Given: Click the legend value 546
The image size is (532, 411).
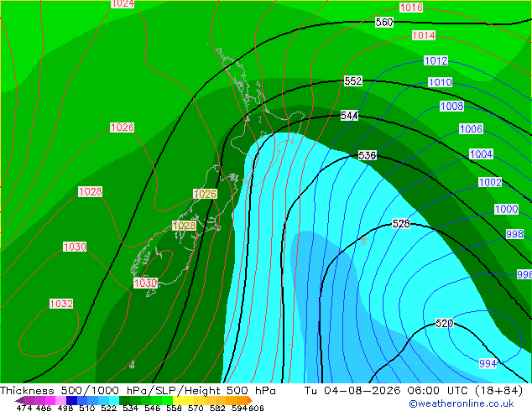Looking at the screenshot, I should pos(153,408).
